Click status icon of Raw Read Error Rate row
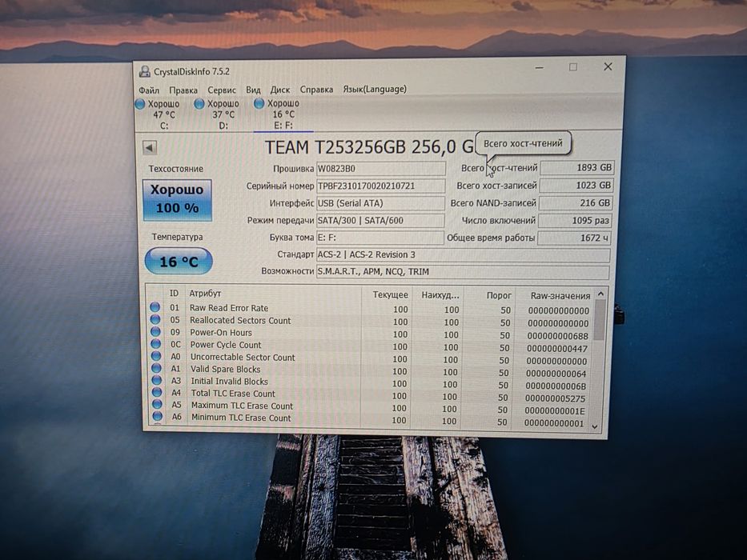This screenshot has width=747, height=560. [x=155, y=307]
